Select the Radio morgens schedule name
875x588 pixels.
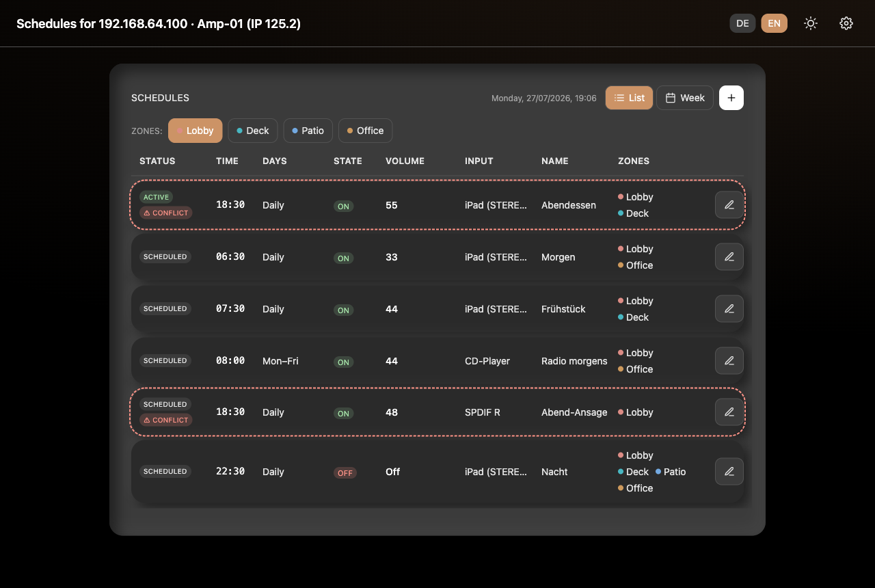coord(574,361)
